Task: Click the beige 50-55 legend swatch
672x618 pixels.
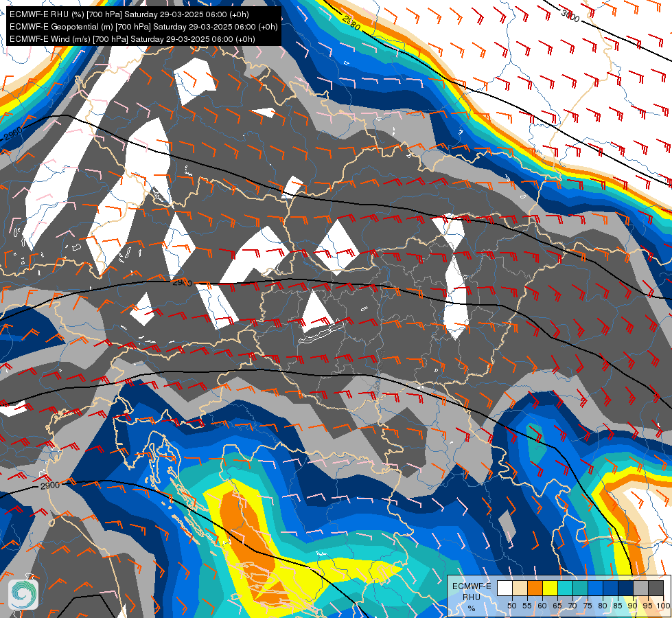Action: [x=520, y=588]
